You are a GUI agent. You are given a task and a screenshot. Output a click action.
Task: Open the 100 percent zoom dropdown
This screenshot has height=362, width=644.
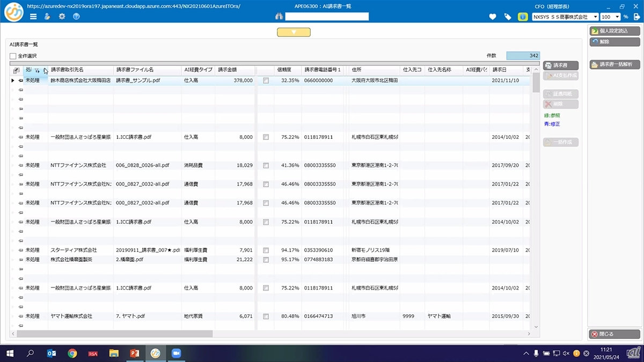(x=618, y=17)
